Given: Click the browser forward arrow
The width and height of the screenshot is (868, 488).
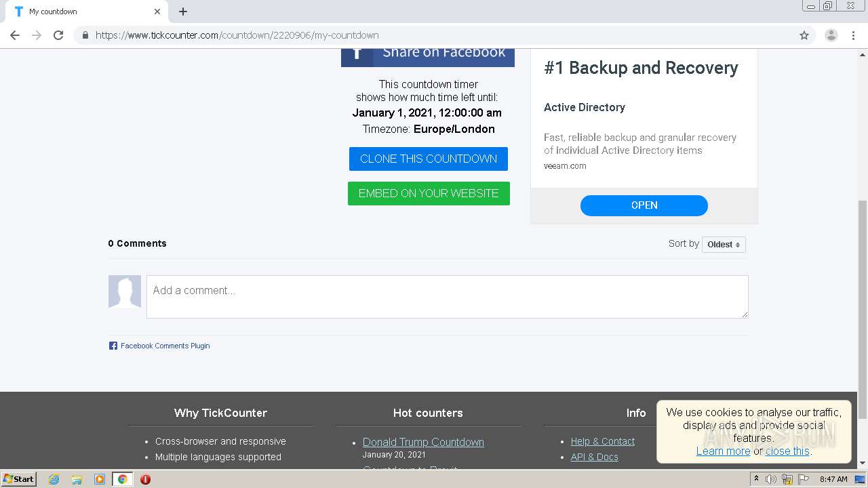Looking at the screenshot, I should pyautogui.click(x=37, y=35).
